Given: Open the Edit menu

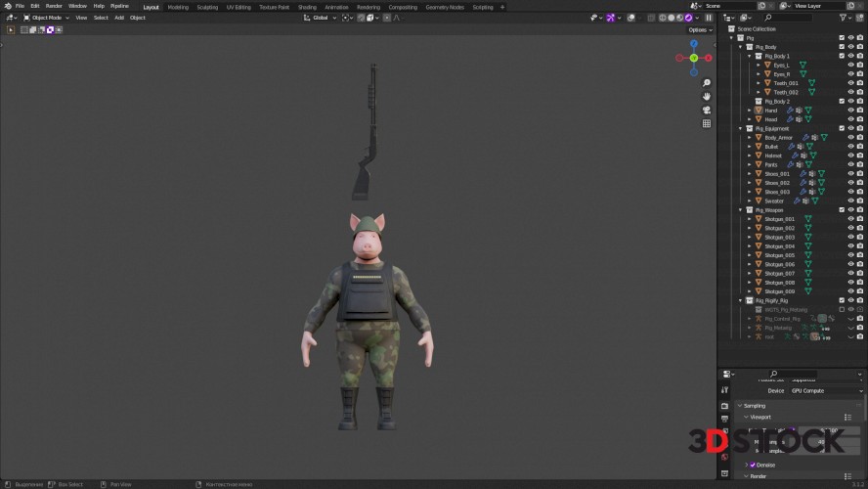Looking at the screenshot, I should [35, 6].
